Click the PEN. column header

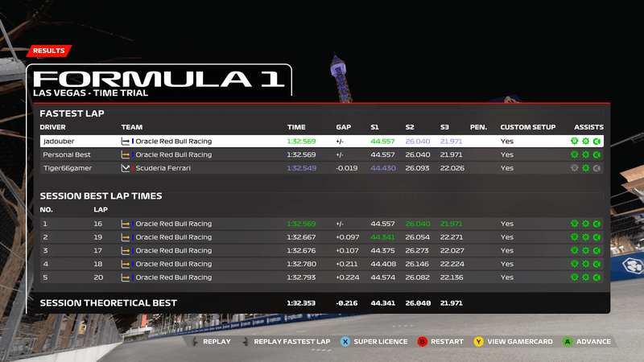[x=478, y=127]
